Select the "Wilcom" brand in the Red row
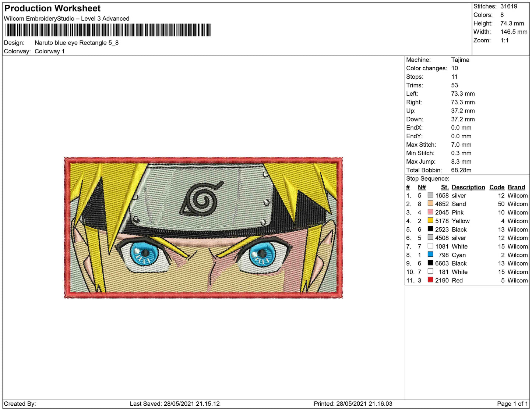 pyautogui.click(x=518, y=280)
